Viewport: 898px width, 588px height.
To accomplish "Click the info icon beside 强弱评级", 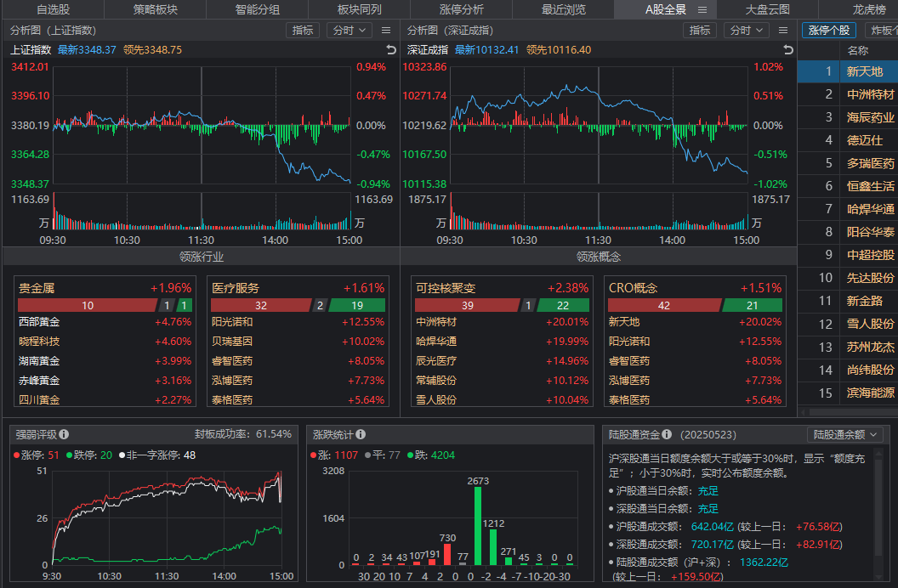I will 64,434.
